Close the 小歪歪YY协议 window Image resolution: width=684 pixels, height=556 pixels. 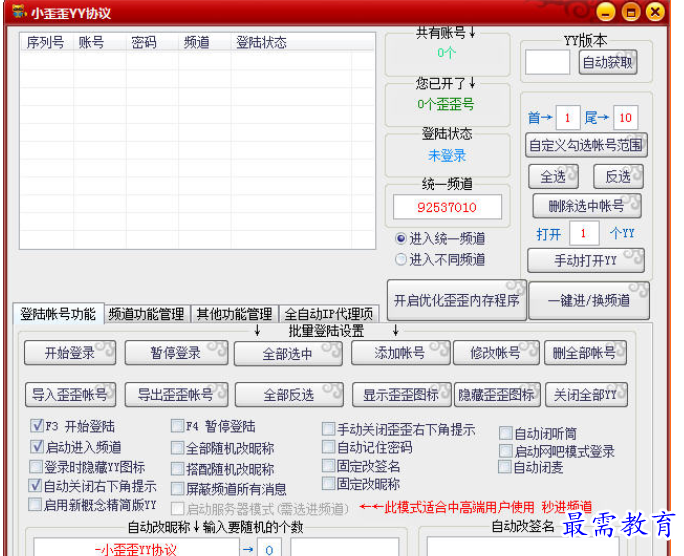655,12
